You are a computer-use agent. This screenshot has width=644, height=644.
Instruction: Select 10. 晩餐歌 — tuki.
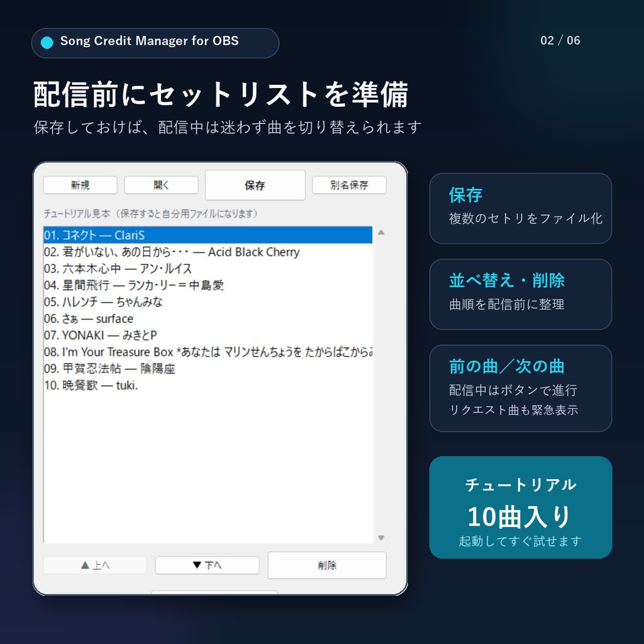click(208, 386)
